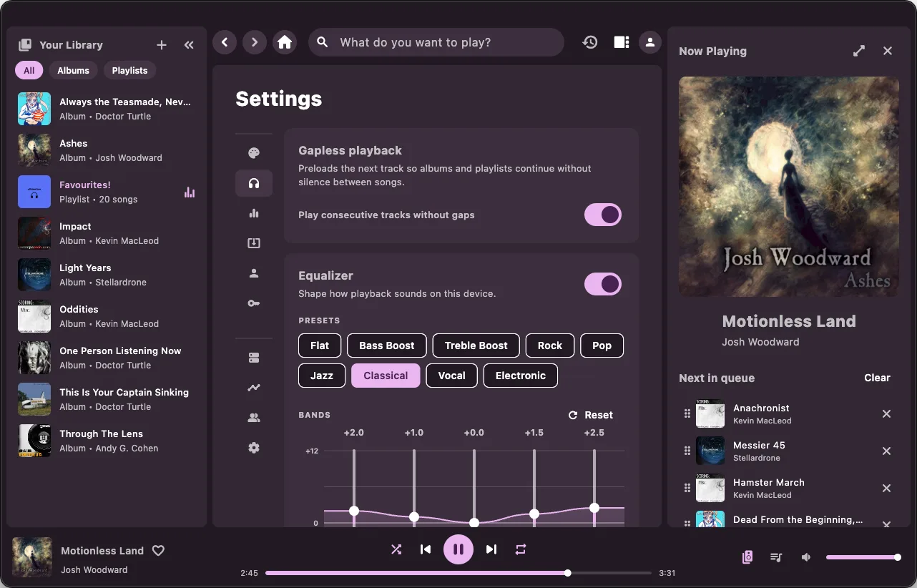This screenshot has width=917, height=588.
Task: Remove Messier 45 from the queue
Action: (886, 451)
